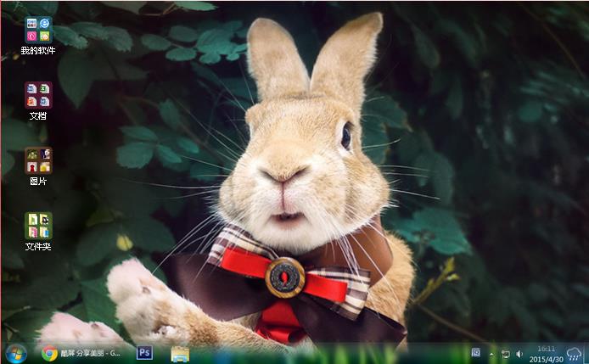This screenshot has width=589, height=364.
Task: Click the network status tray icon
Action: click(x=506, y=354)
